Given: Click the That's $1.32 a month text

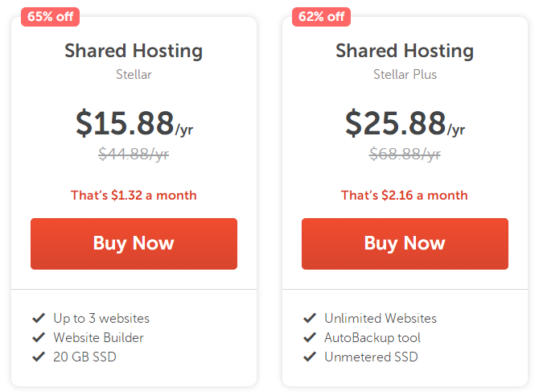Looking at the screenshot, I should pyautogui.click(x=134, y=195).
